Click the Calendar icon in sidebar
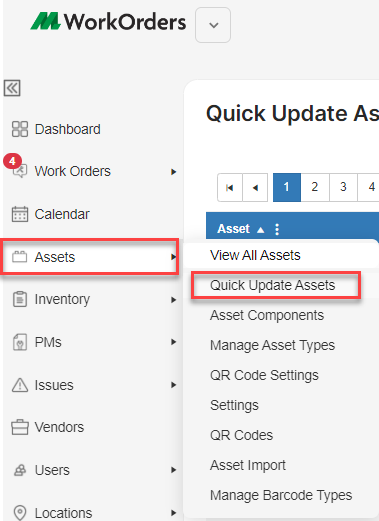The width and height of the screenshot is (379, 521). [20, 214]
